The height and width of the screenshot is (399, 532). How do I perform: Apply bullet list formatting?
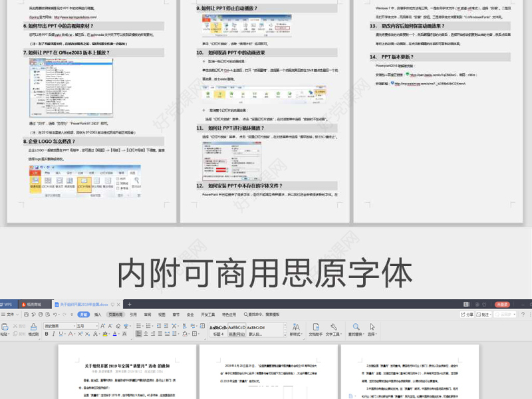139,325
